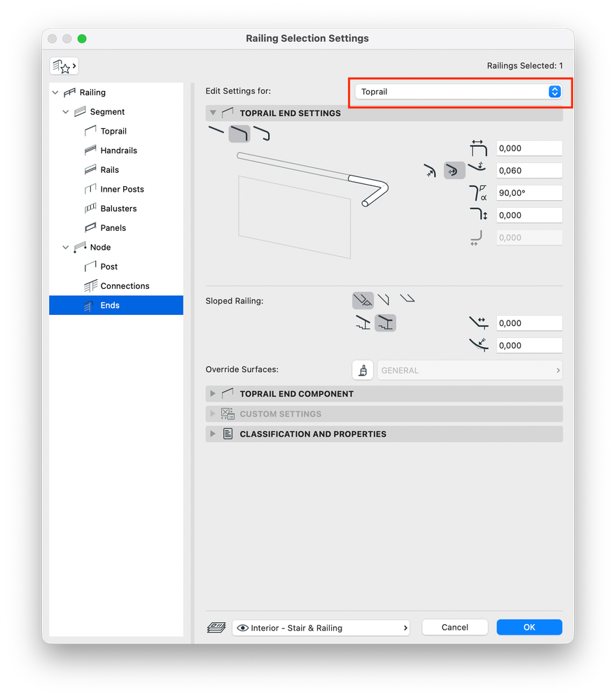
Task: Select the curved return toprail end type
Action: click(x=262, y=134)
